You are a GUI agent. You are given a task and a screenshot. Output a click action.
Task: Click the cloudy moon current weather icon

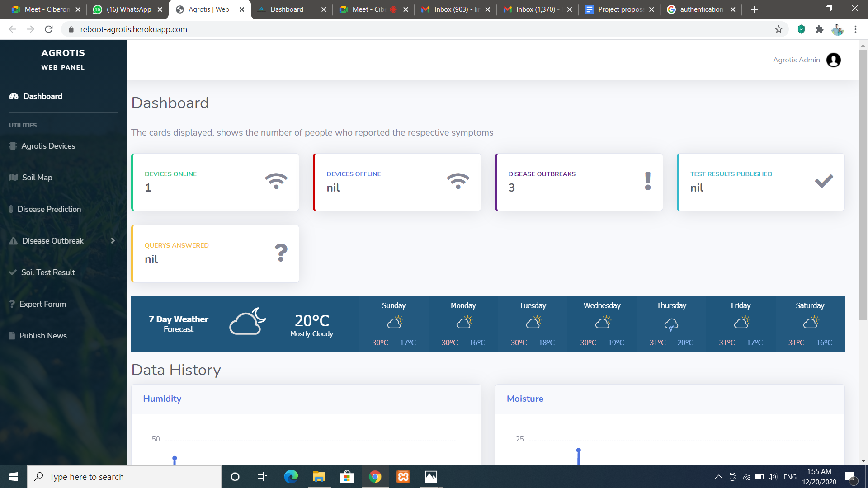click(247, 322)
